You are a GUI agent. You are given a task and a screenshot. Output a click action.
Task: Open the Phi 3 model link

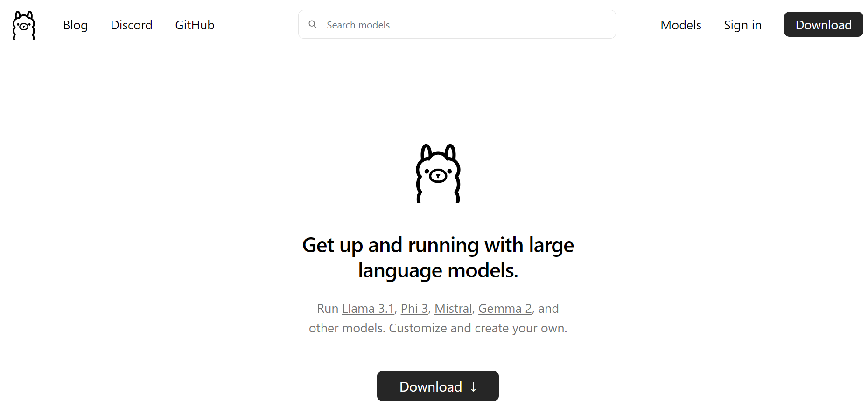tap(414, 309)
